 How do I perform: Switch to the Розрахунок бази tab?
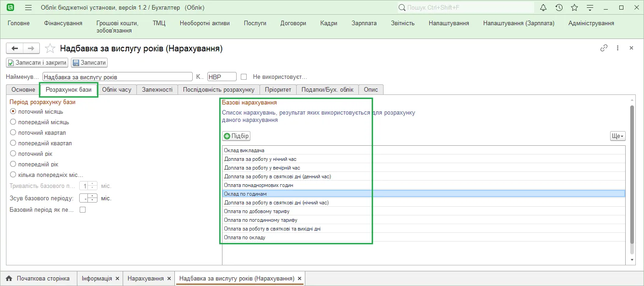tap(69, 90)
